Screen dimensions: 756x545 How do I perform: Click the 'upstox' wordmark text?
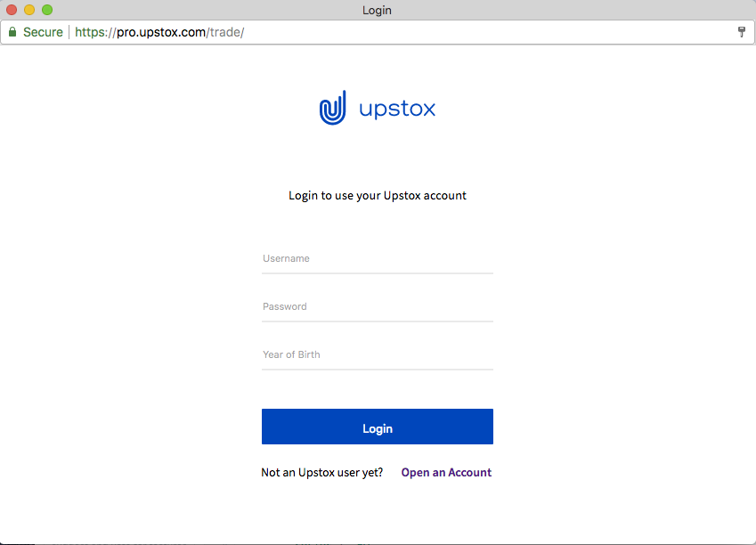397,109
